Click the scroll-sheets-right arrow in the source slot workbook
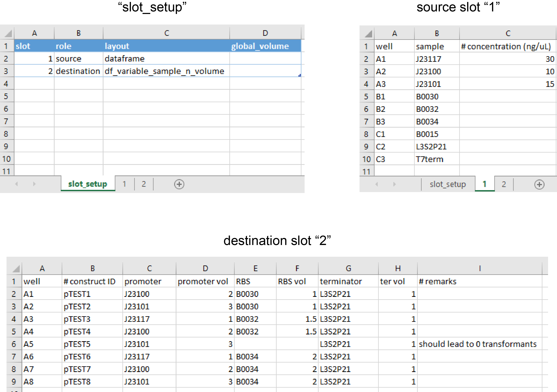The width and height of the screenshot is (557, 392). (x=394, y=184)
